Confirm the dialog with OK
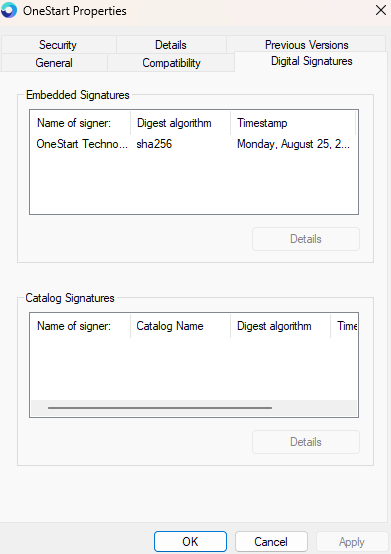 [x=190, y=542]
